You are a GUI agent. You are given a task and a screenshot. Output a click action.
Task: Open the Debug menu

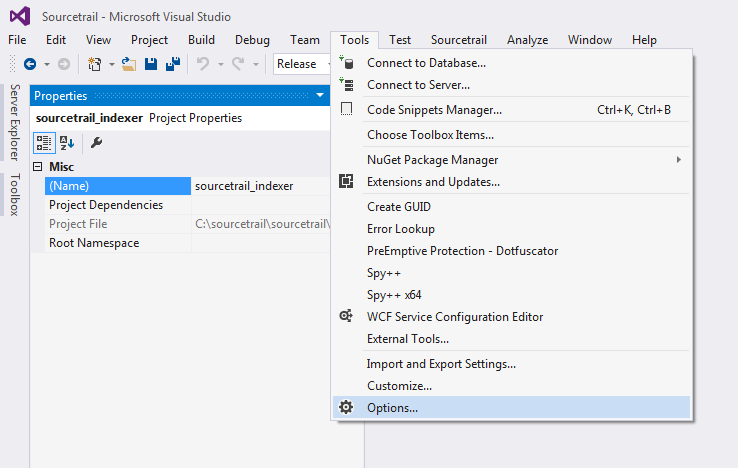point(252,40)
